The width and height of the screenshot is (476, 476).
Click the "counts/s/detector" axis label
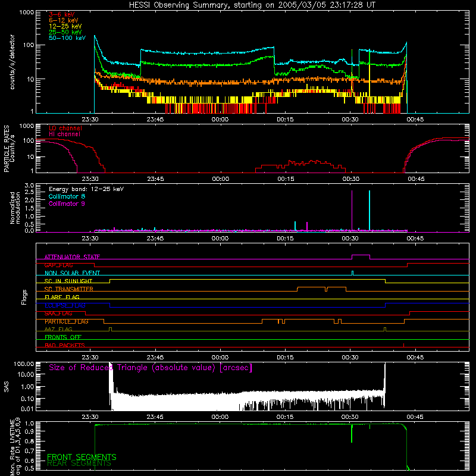[12, 62]
